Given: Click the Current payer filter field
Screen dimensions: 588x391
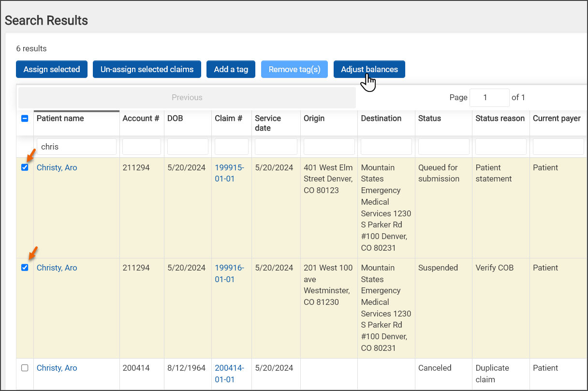Looking at the screenshot, I should coord(558,147).
